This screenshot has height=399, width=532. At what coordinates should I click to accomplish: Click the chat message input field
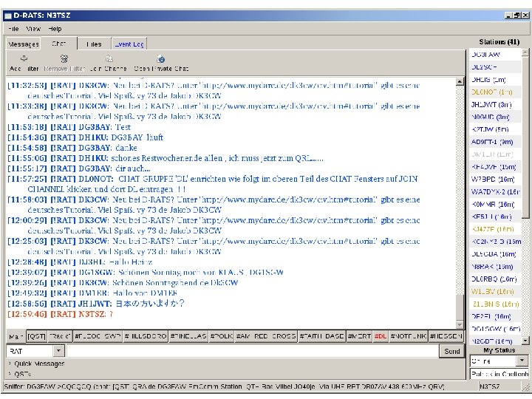click(253, 351)
